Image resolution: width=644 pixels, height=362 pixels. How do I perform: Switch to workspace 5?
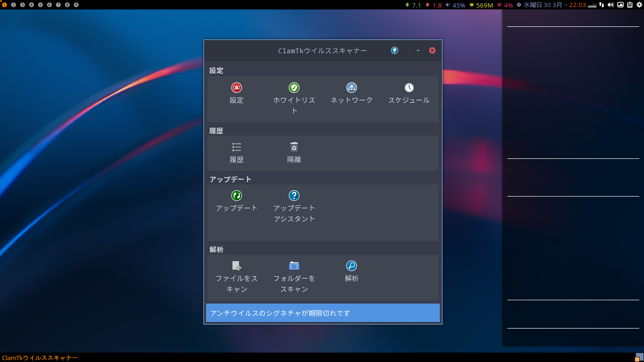coord(41,5)
